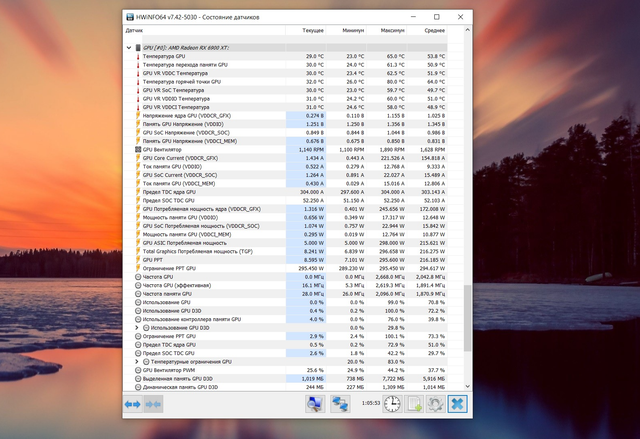Click circle icon of GPU Вентилятор PWM
This screenshot has width=640, height=439.
coord(138,370)
